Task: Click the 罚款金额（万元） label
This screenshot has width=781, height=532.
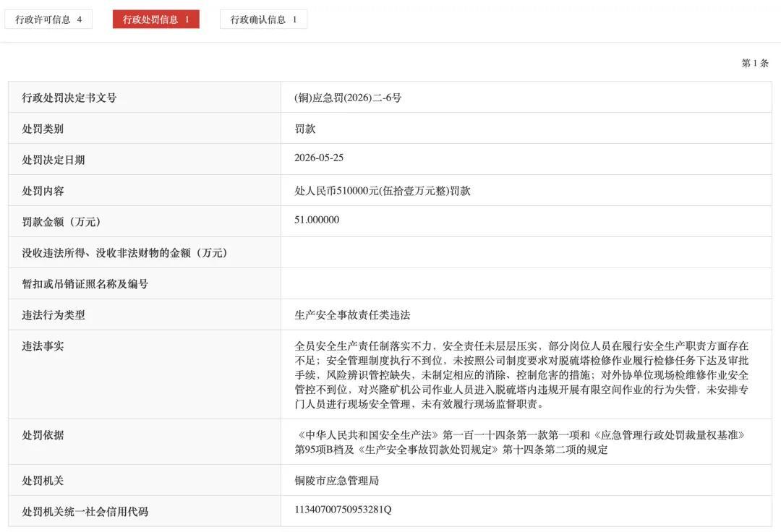Action: coord(61,222)
